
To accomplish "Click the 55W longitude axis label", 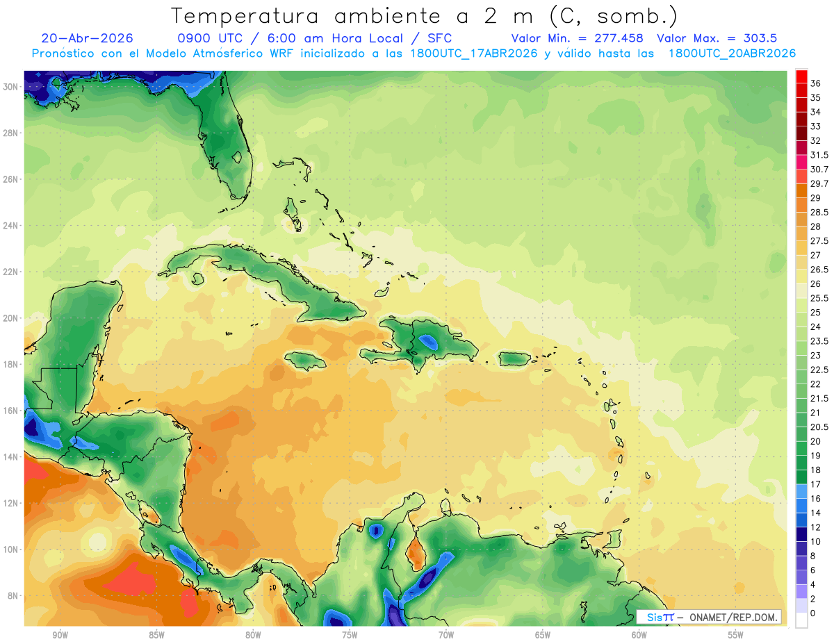I will click(735, 635).
